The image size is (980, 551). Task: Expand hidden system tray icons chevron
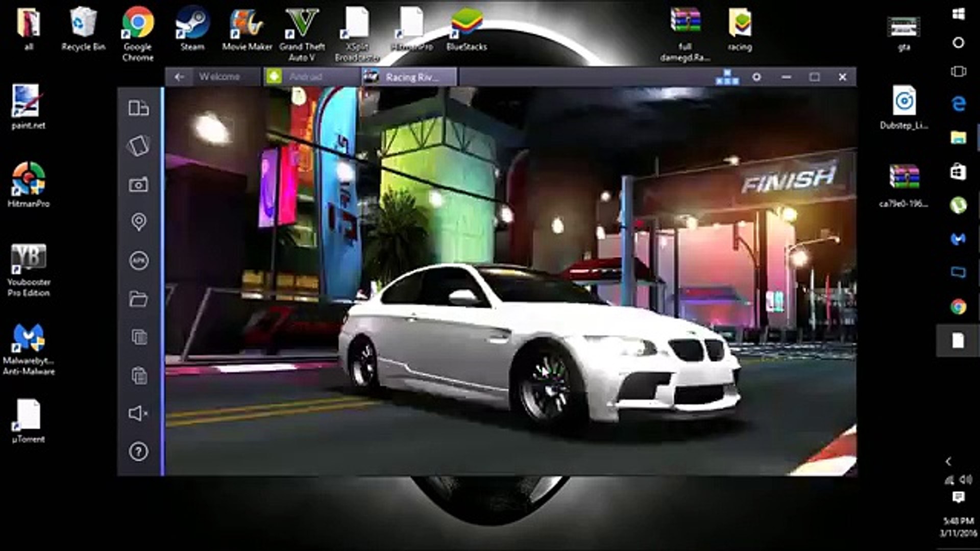pyautogui.click(x=948, y=461)
